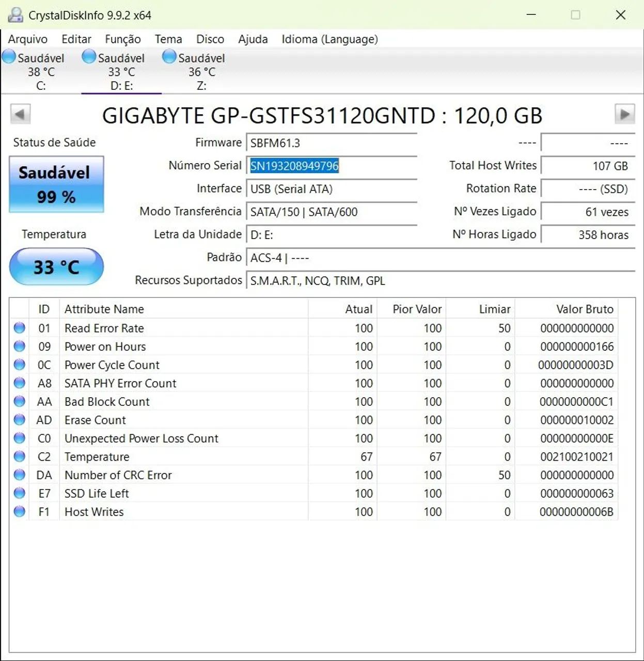The height and width of the screenshot is (661, 644).
Task: Click the status orb for Unexpected Power Loss Count
Action: pyautogui.click(x=20, y=438)
